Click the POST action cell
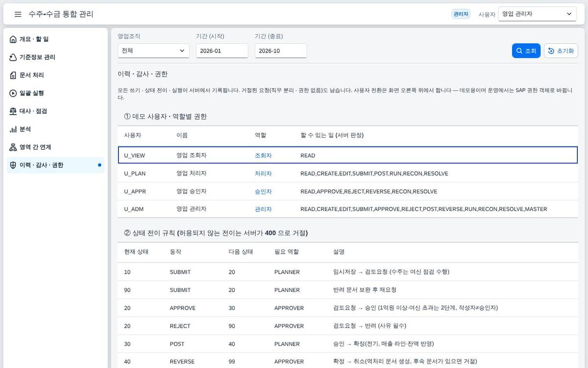Viewport: 588px width, 368px height. point(177,344)
